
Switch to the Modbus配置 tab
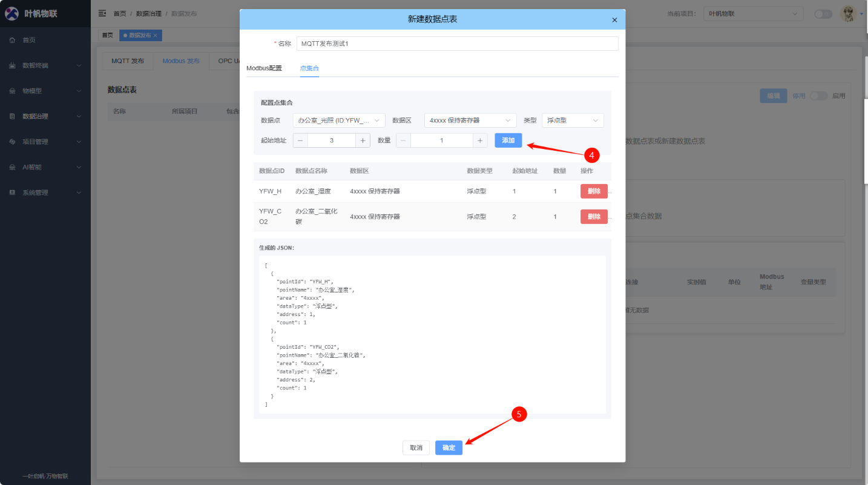point(263,68)
